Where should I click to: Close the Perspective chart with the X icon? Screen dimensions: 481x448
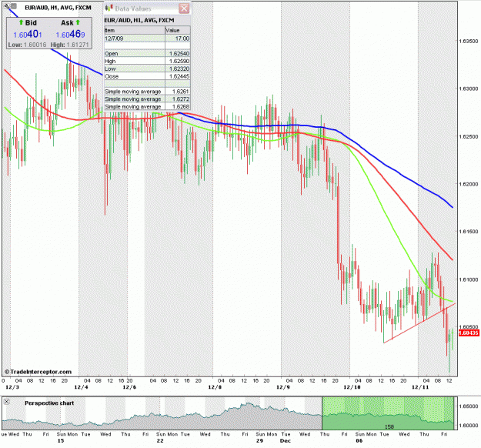(6, 402)
